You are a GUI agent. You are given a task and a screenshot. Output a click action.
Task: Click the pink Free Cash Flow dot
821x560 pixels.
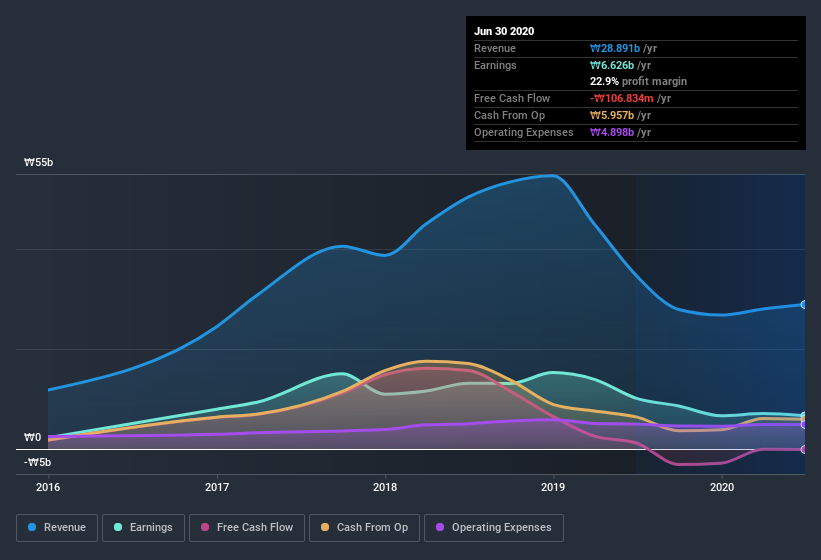[205, 527]
